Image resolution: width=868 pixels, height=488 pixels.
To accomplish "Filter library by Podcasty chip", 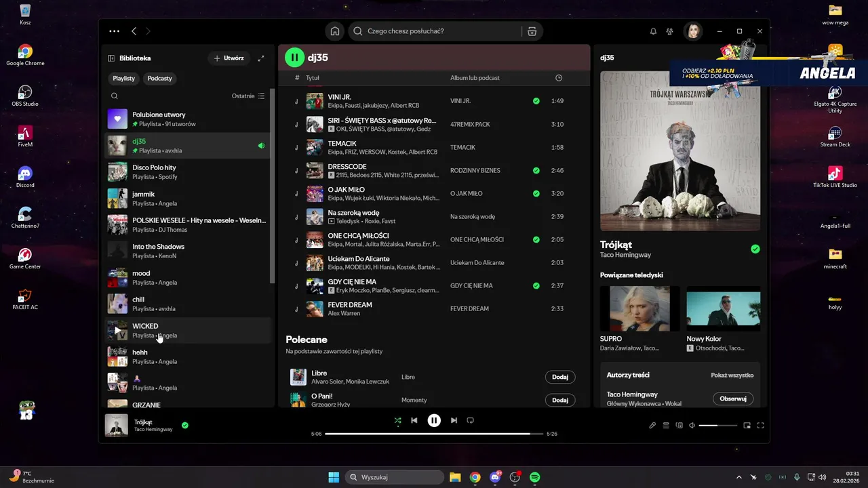I will [160, 79].
